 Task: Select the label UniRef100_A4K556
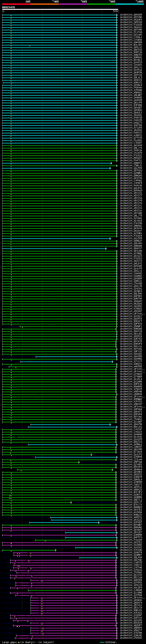(x=131, y=366)
